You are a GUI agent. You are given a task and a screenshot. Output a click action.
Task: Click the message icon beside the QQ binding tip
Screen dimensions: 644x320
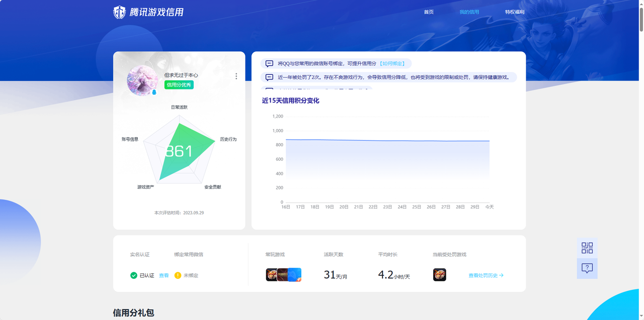[269, 64]
